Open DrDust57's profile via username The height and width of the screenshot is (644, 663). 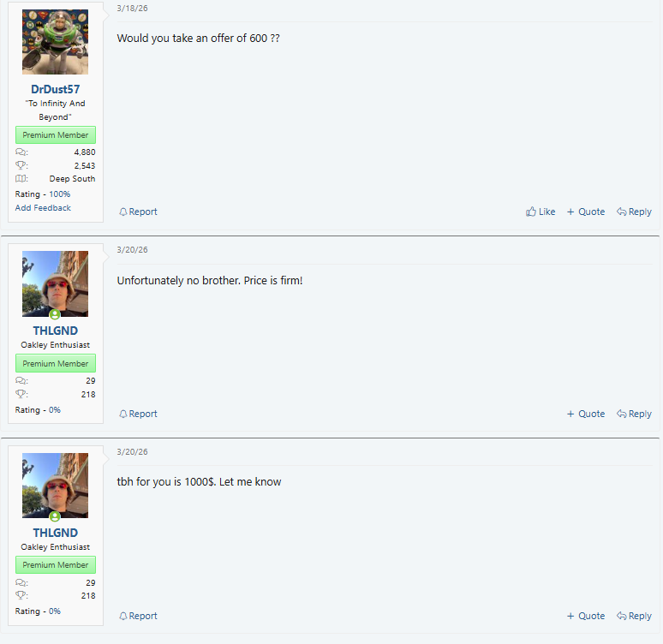pyautogui.click(x=56, y=89)
